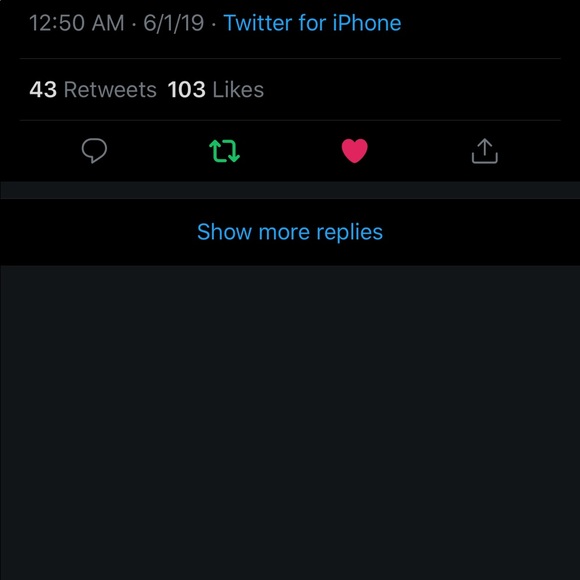
Task: Unlike the tweet using the filled heart
Action: point(354,151)
